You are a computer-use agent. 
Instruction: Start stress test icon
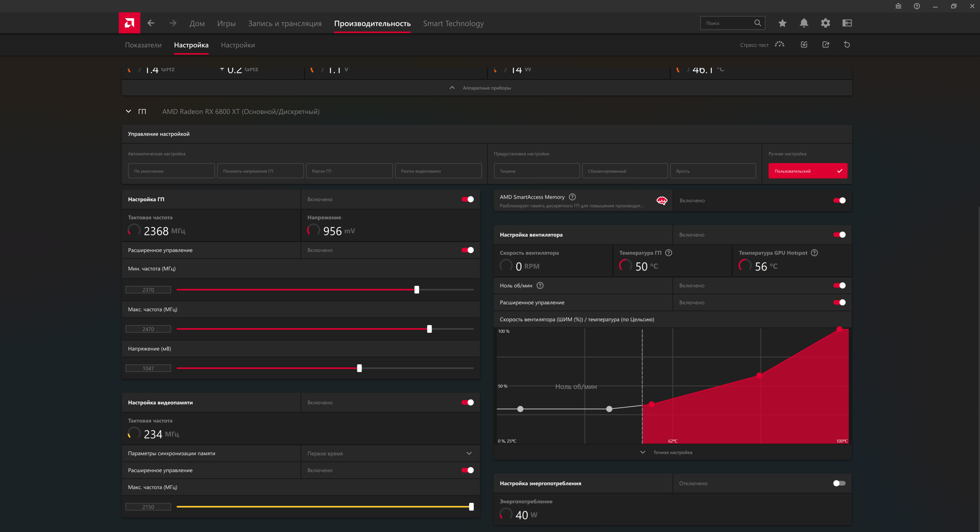click(x=780, y=44)
